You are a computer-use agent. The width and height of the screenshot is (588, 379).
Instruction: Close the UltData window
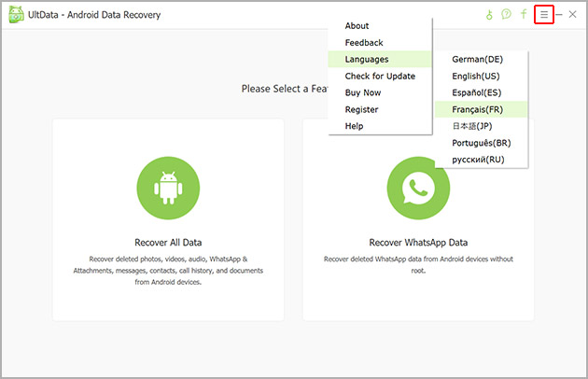tap(572, 14)
